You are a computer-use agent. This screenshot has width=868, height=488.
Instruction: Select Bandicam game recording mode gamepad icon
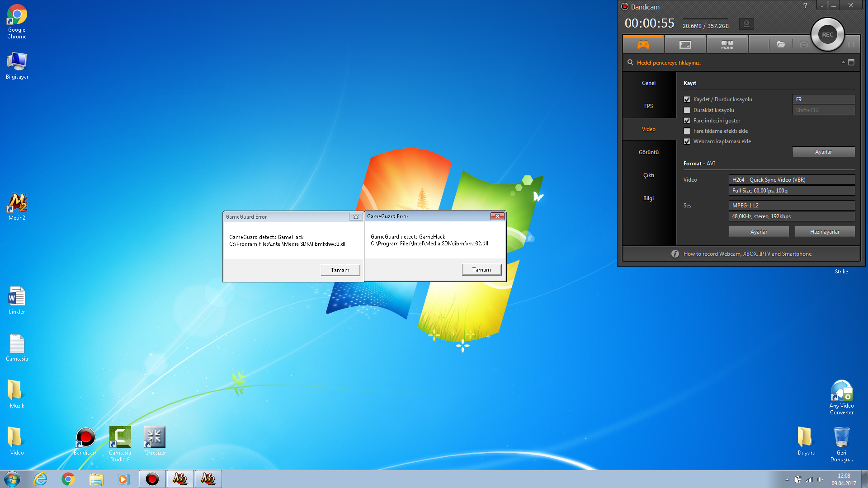[643, 45]
